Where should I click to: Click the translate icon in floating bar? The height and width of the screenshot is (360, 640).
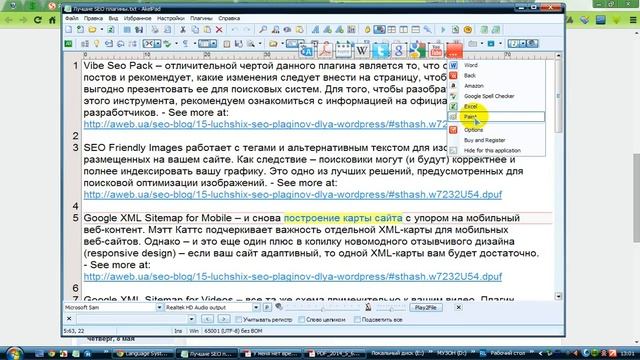tap(307, 51)
